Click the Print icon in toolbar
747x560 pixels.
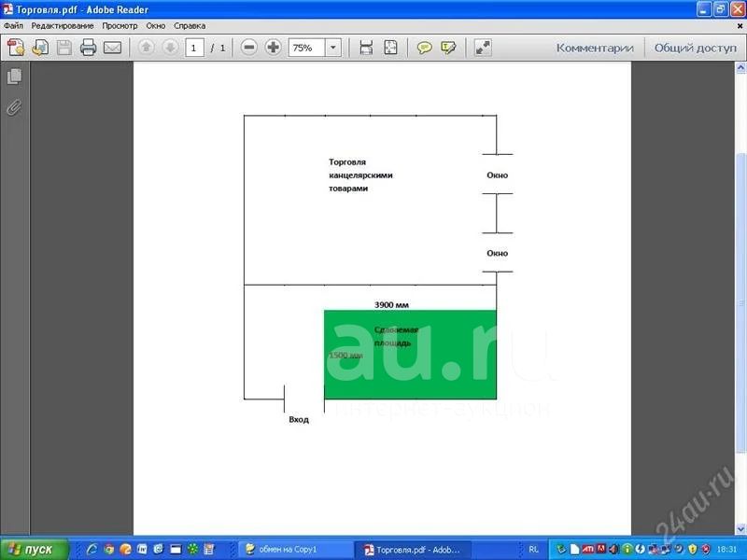click(88, 48)
